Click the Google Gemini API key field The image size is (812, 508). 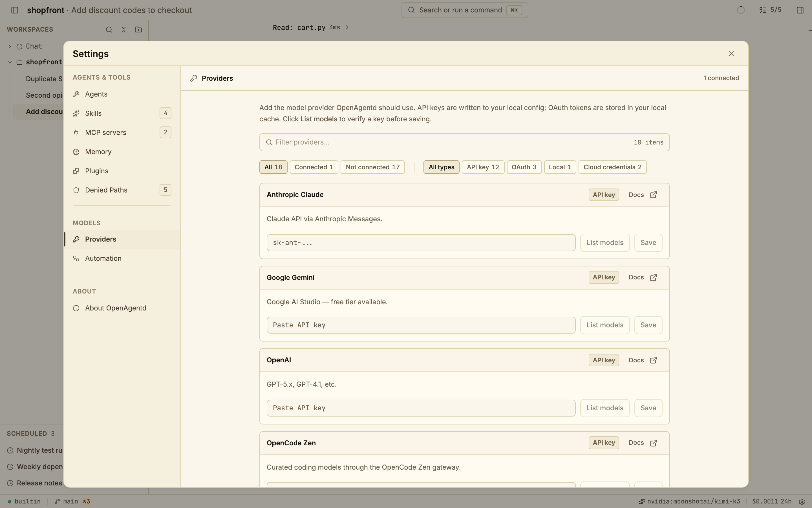(x=421, y=325)
